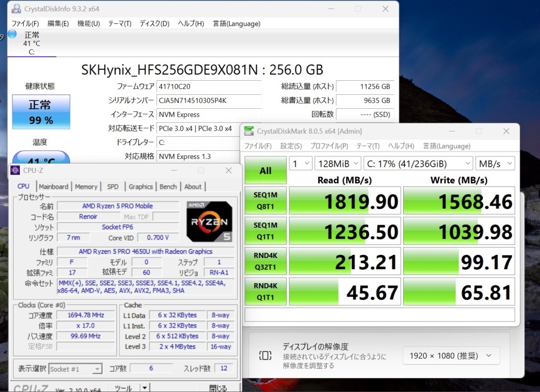Screen dimensions: 540x392
Task: Select the blue disk status circle for C:
Action: click(x=12, y=34)
